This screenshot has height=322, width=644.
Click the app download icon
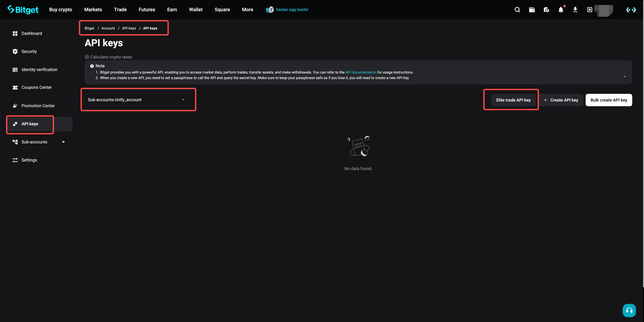point(575,10)
